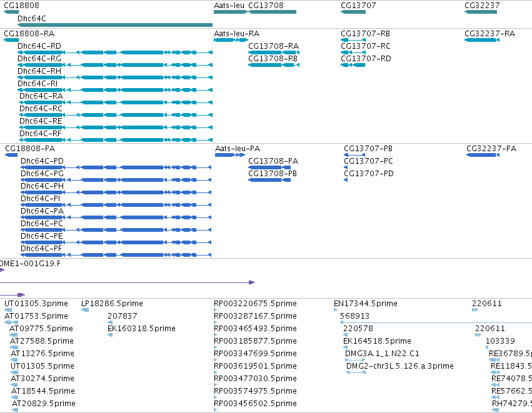Select protein Dhc64C-PD
This screenshot has height=413, width=532.
pos(116,167)
